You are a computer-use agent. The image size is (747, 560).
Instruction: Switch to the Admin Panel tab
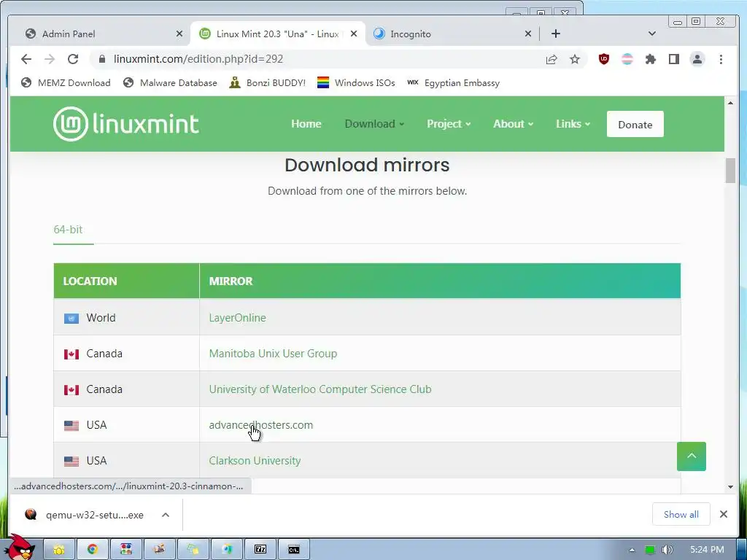click(x=102, y=34)
